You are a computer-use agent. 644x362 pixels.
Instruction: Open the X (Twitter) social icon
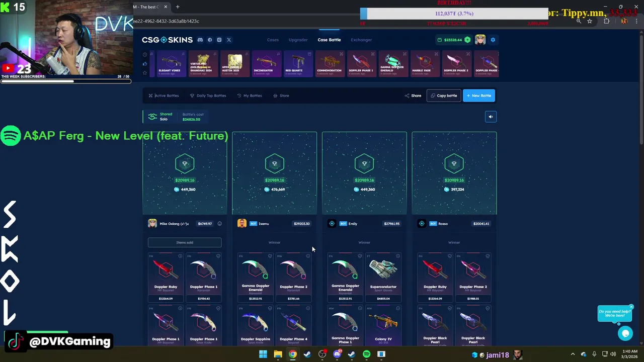[x=229, y=40]
